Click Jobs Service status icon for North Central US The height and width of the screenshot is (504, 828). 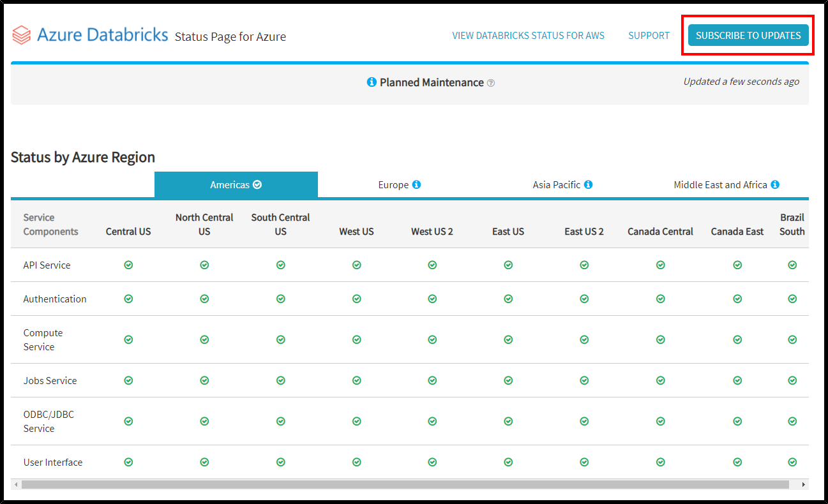pos(204,380)
